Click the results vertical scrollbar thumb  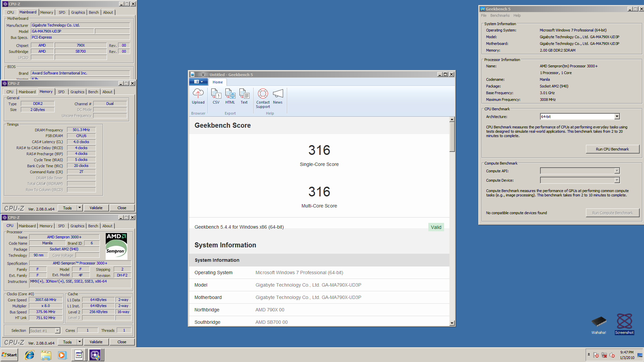point(452,137)
